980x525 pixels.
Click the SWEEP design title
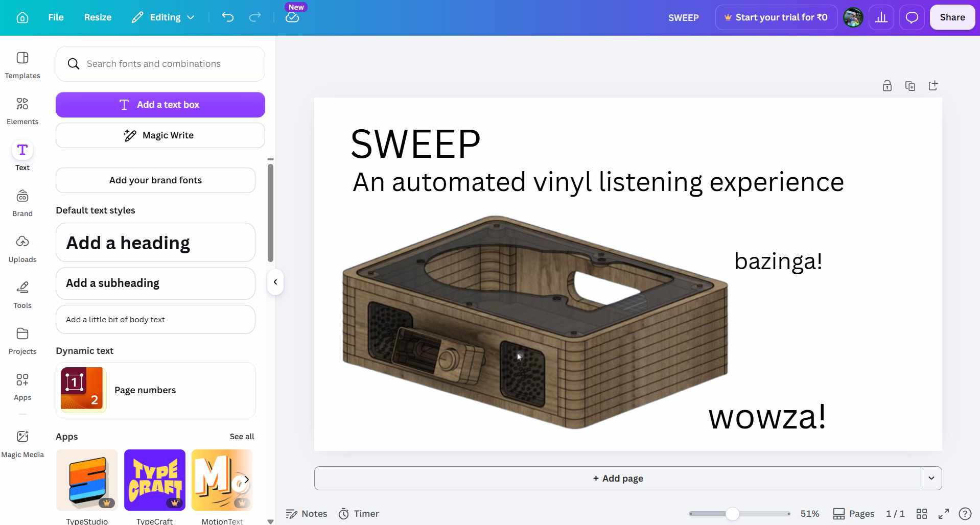point(683,17)
